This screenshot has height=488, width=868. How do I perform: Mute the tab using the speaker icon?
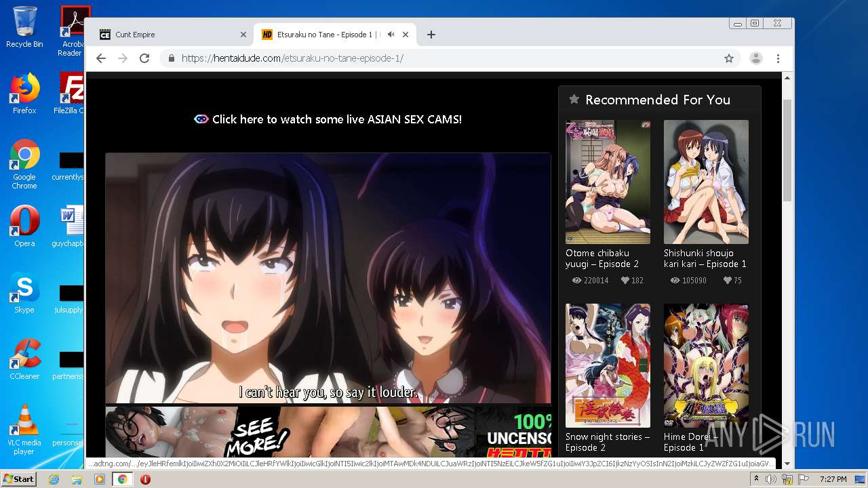(391, 35)
